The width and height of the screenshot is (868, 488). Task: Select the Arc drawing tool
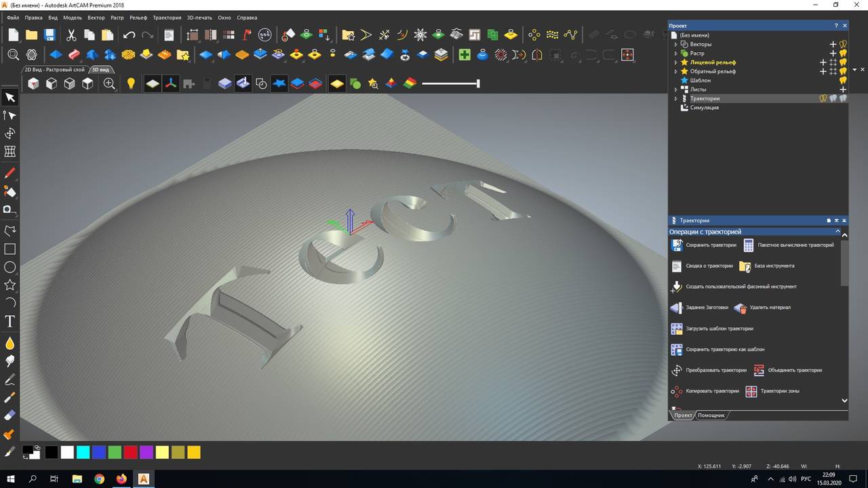10,302
